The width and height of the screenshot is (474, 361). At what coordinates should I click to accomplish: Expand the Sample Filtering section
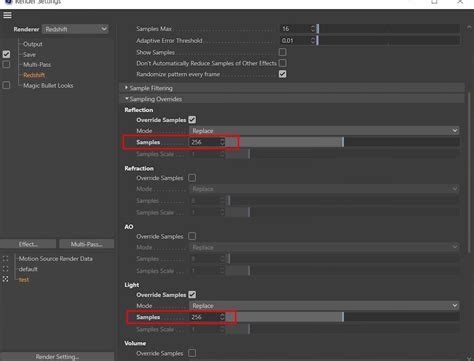tap(292, 88)
